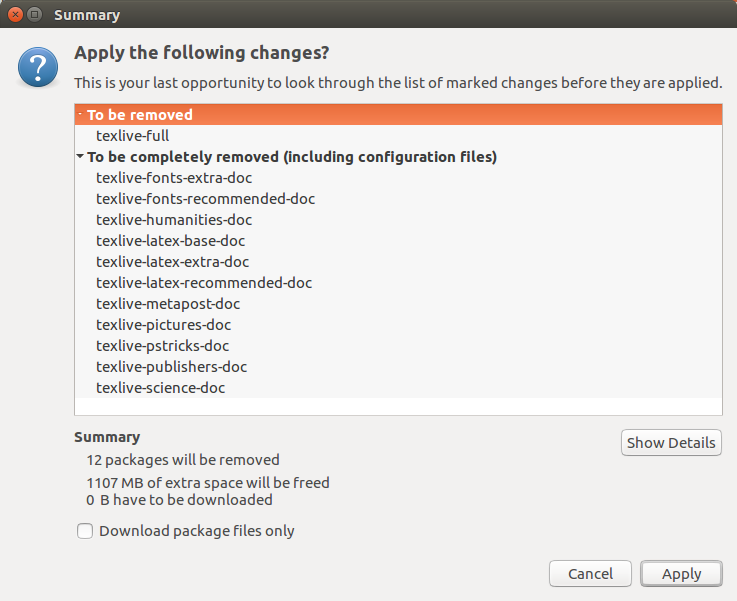Viewport: 737px width, 601px height.
Task: Select texlive-latex-base-doc in the list
Action: tap(170, 241)
